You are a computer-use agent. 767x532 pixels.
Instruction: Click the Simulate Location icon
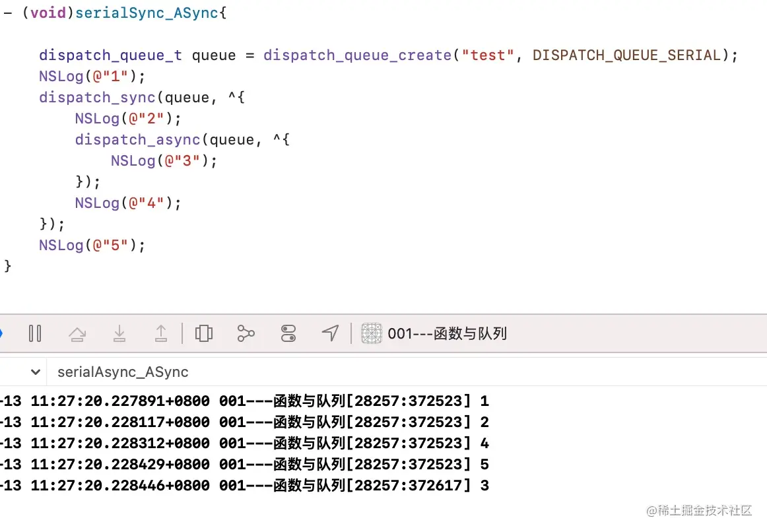click(x=330, y=333)
